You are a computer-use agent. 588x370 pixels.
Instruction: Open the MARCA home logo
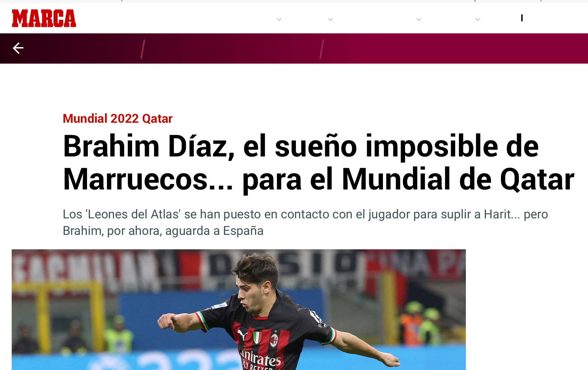[44, 18]
